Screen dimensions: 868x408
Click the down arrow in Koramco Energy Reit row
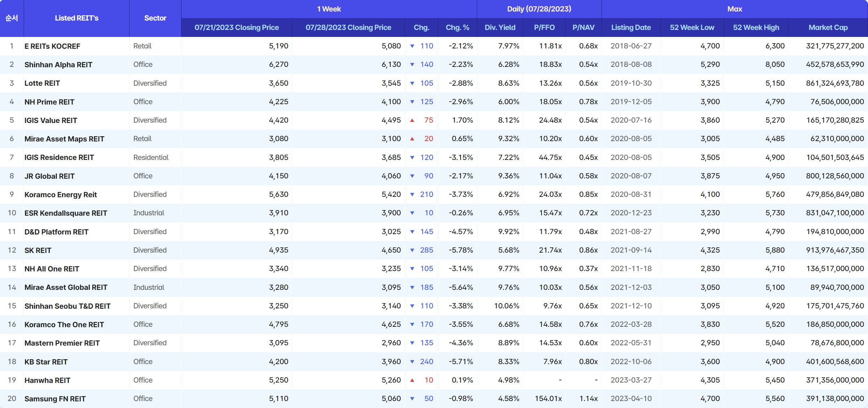click(412, 194)
